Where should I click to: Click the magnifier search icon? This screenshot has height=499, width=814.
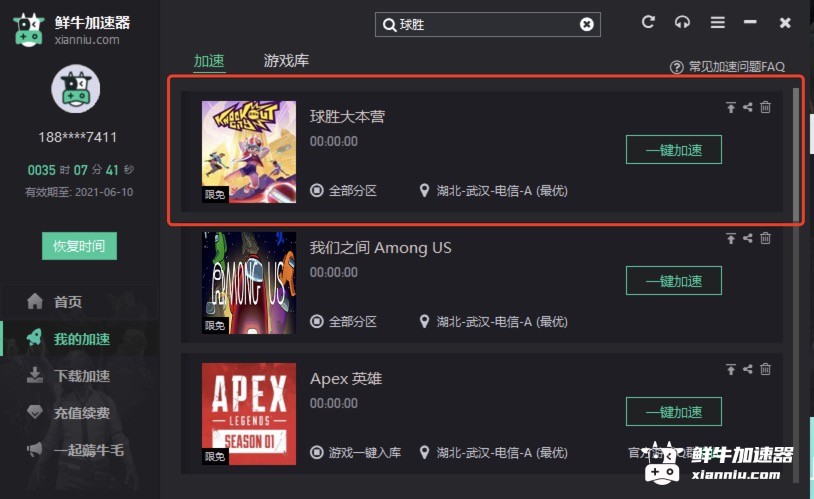[x=389, y=25]
